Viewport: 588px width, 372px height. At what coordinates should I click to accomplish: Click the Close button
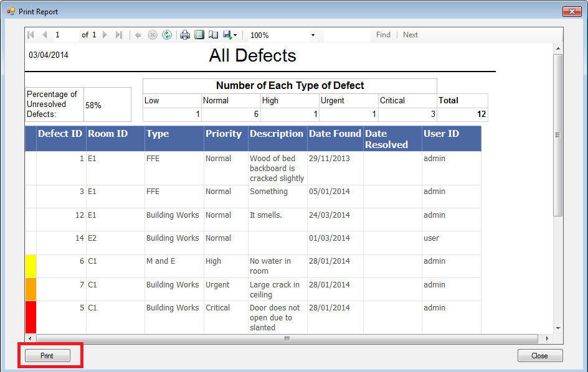click(540, 356)
